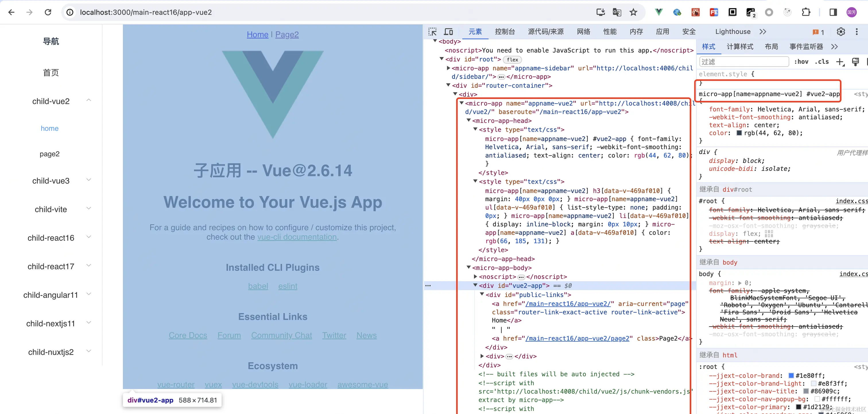Open the Page2 link at top
Screen dimensions: 868x414
pos(287,34)
